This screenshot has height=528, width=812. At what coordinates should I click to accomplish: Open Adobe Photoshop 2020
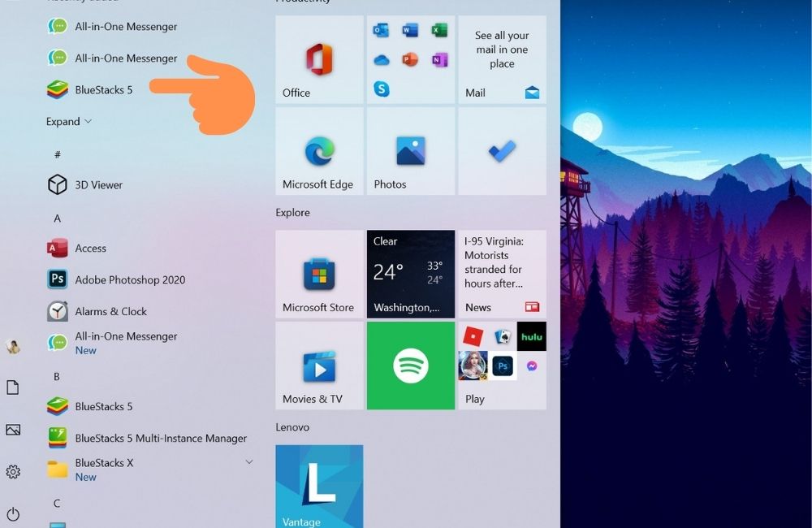point(116,279)
